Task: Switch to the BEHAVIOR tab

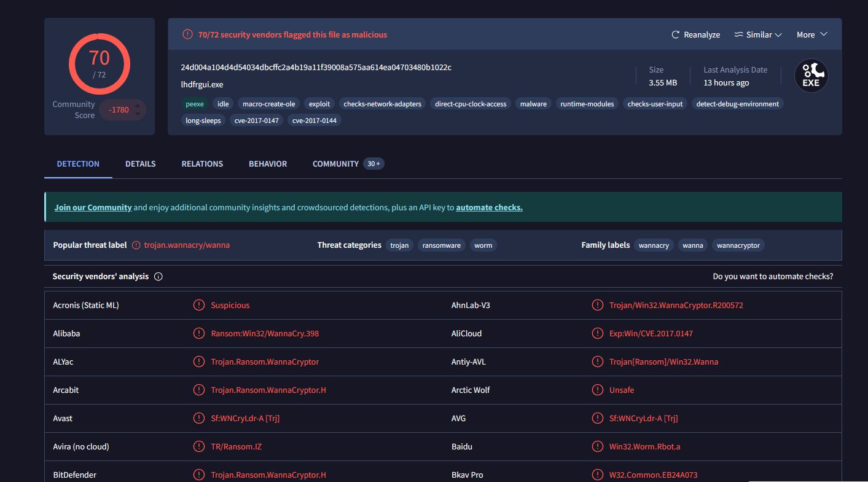Action: coord(268,164)
